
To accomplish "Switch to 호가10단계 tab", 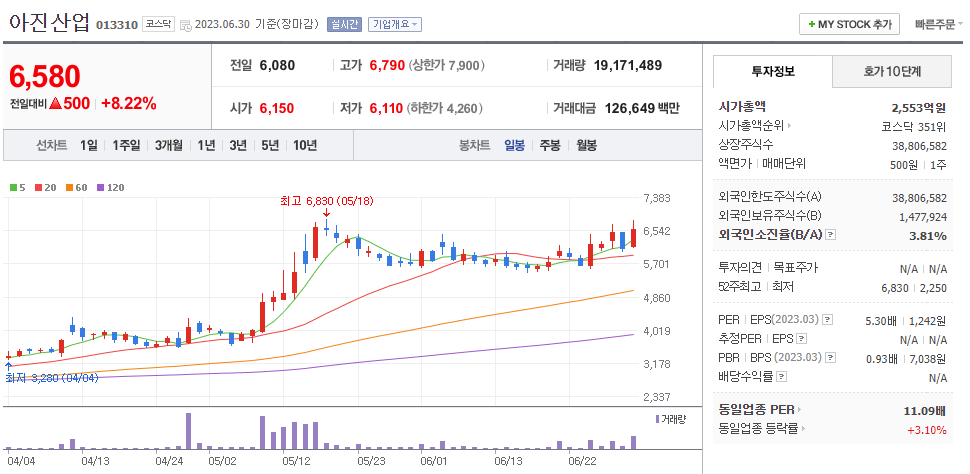I will click(892, 71).
